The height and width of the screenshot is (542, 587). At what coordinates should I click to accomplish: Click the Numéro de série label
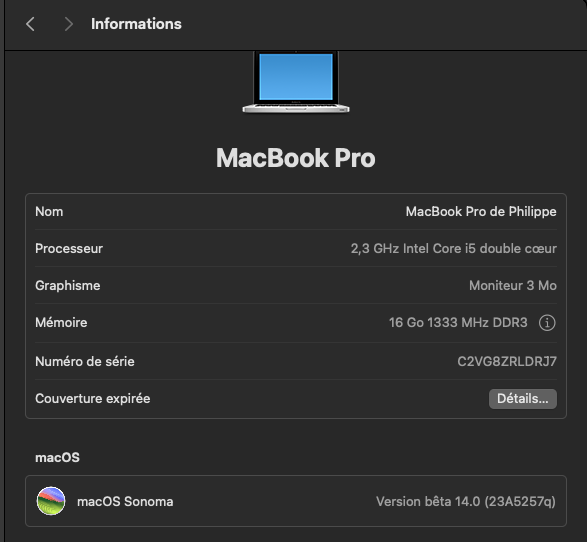(85, 362)
